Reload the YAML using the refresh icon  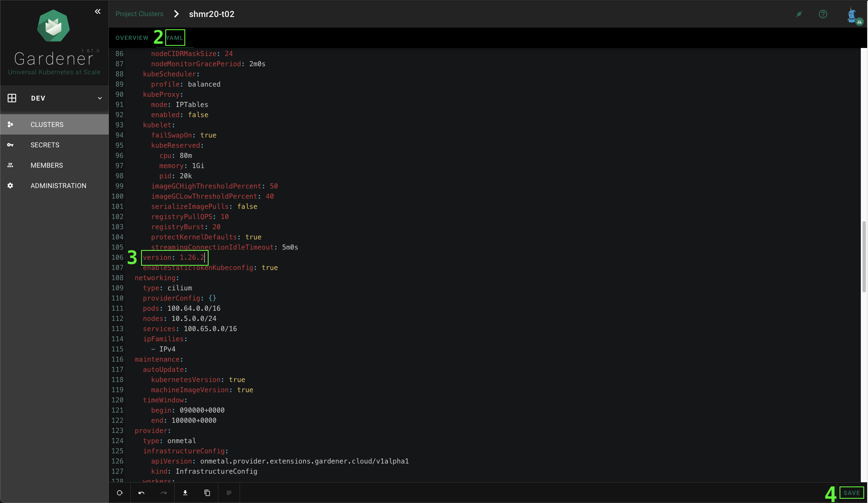pos(119,493)
